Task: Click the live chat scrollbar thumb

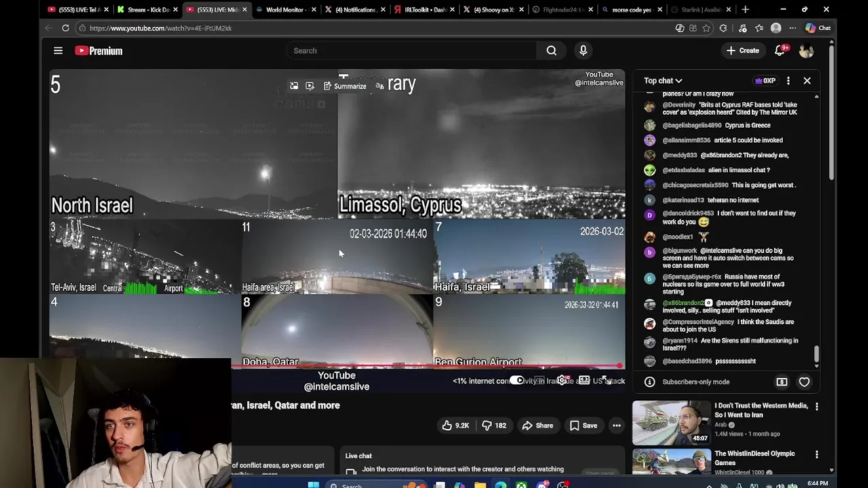Action: tap(816, 354)
